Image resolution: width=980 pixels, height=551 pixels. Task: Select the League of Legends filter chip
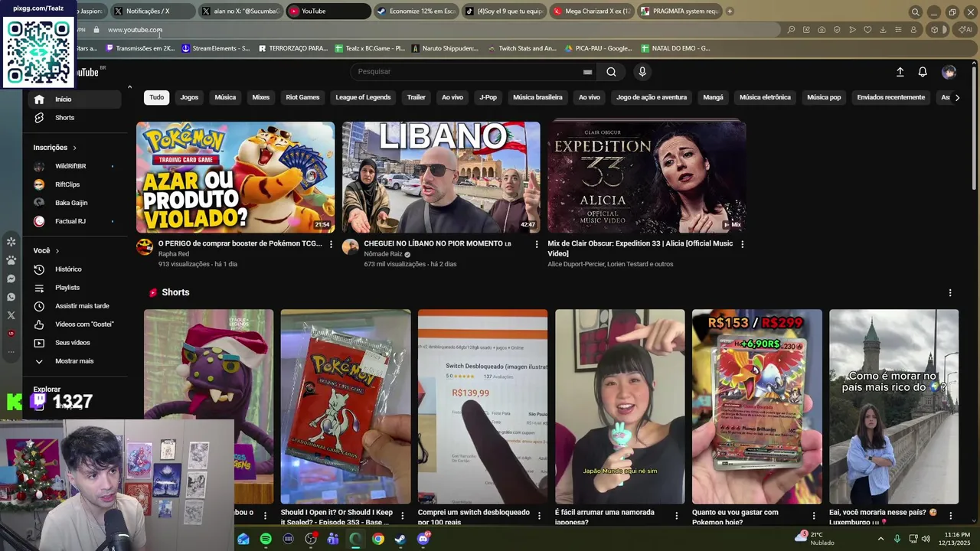pos(363,97)
